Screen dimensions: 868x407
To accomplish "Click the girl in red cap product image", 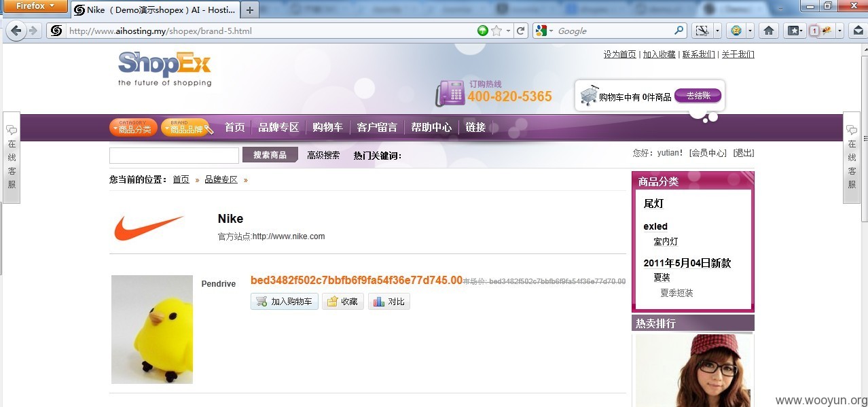I will [x=693, y=370].
